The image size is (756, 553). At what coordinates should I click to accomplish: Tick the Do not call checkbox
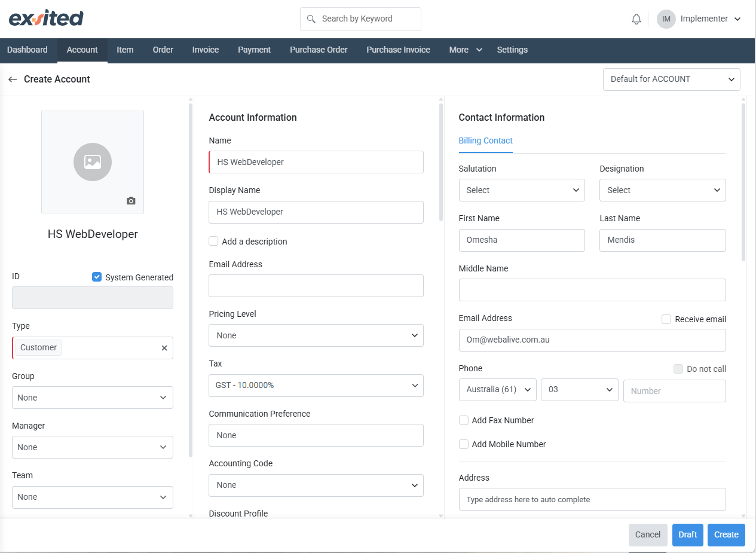coord(678,369)
